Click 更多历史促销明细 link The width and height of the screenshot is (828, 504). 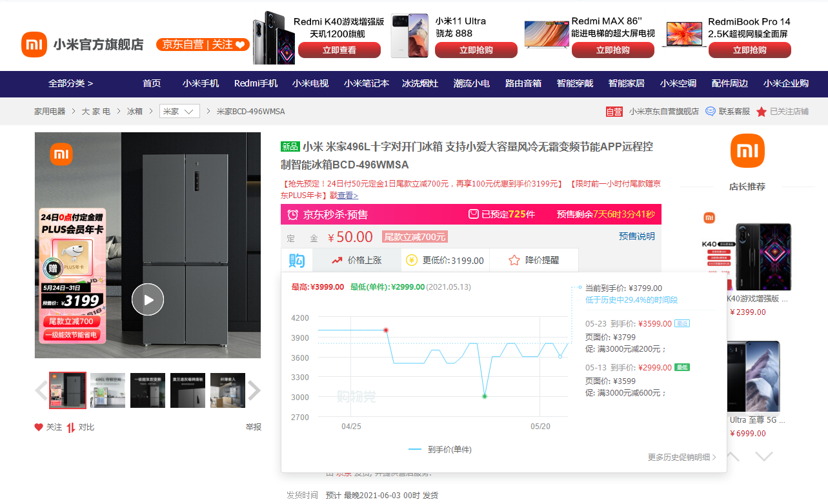(x=682, y=457)
